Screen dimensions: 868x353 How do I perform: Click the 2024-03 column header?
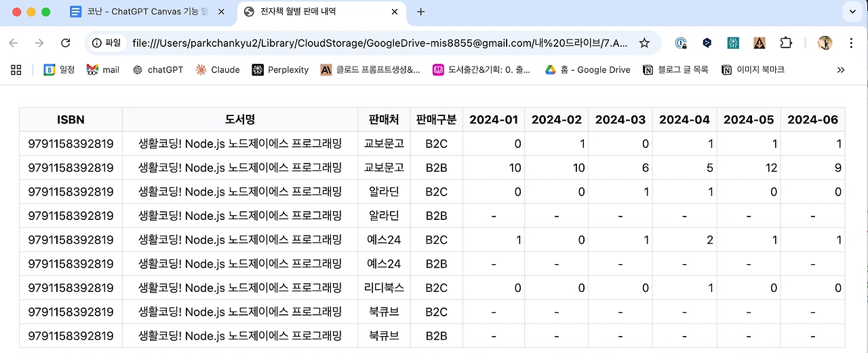(x=620, y=119)
